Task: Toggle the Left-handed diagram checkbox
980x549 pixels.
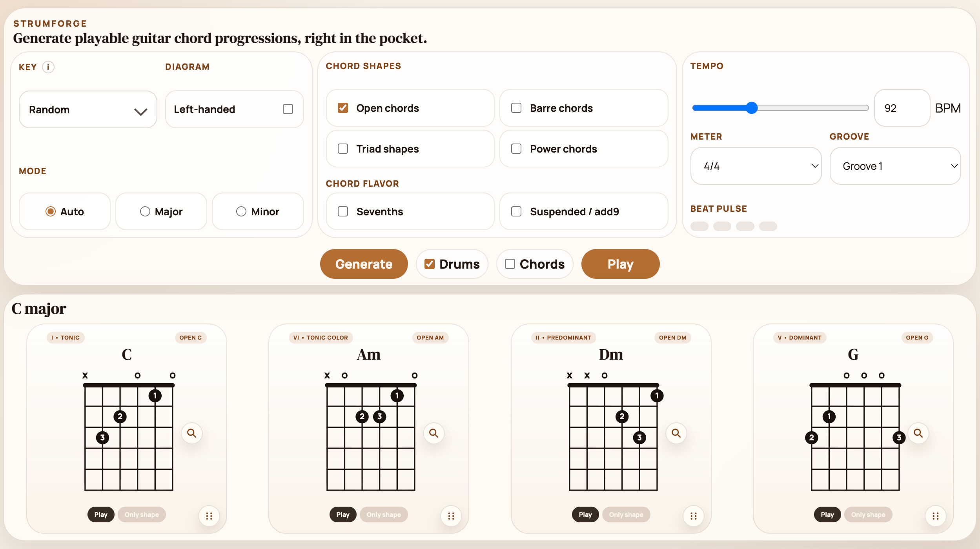Action: [288, 109]
